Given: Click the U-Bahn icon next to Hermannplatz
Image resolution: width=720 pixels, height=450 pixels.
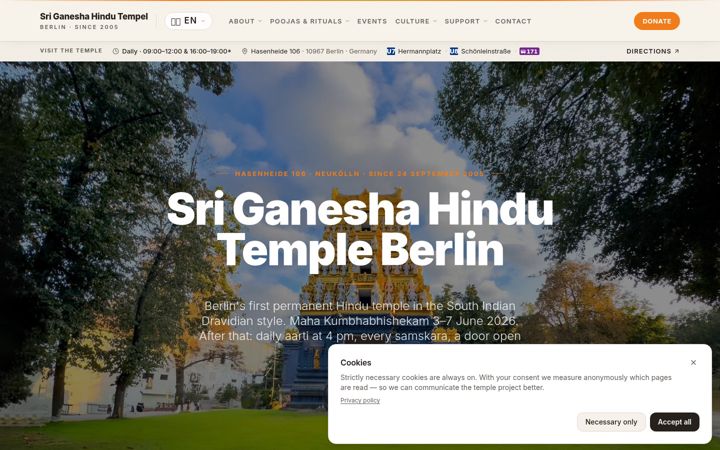Looking at the screenshot, I should click(x=391, y=51).
